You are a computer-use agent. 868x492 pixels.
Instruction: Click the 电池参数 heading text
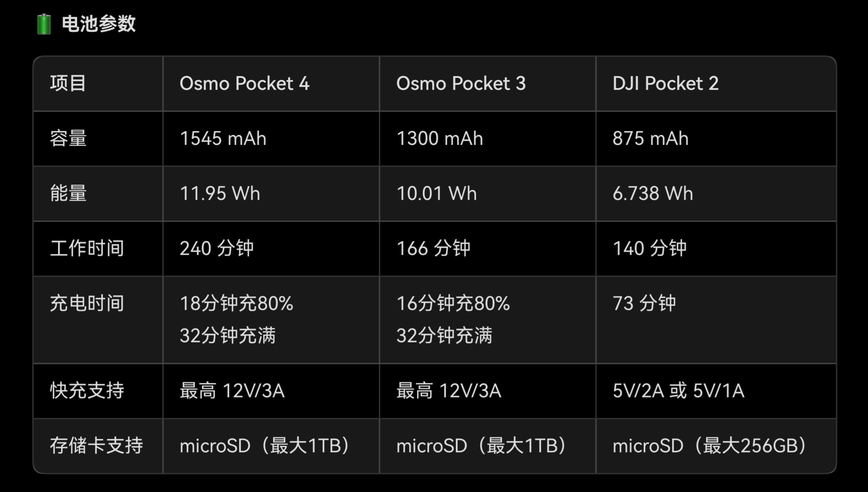pos(98,24)
